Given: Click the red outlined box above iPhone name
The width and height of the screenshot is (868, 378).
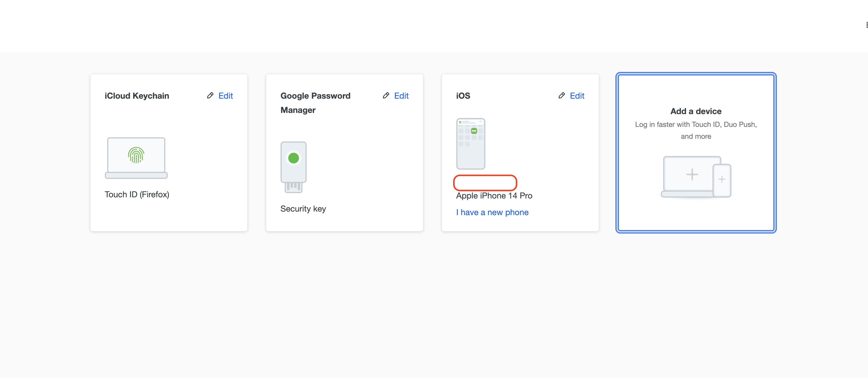Looking at the screenshot, I should pyautogui.click(x=485, y=182).
